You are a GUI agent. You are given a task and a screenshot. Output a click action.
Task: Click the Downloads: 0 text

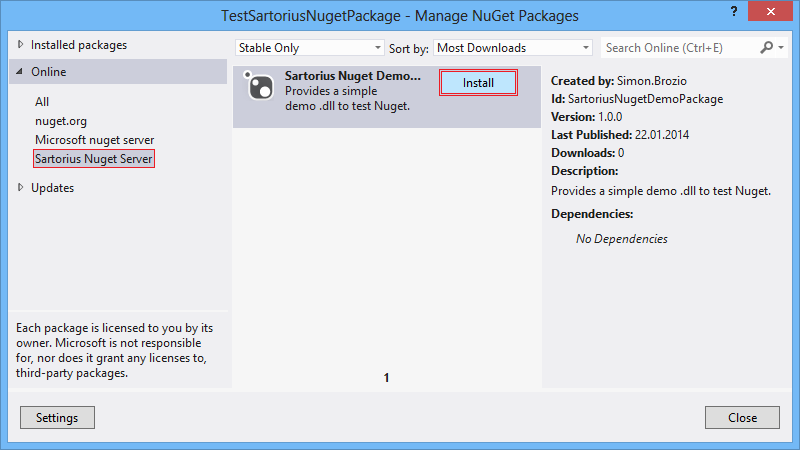tap(587, 153)
